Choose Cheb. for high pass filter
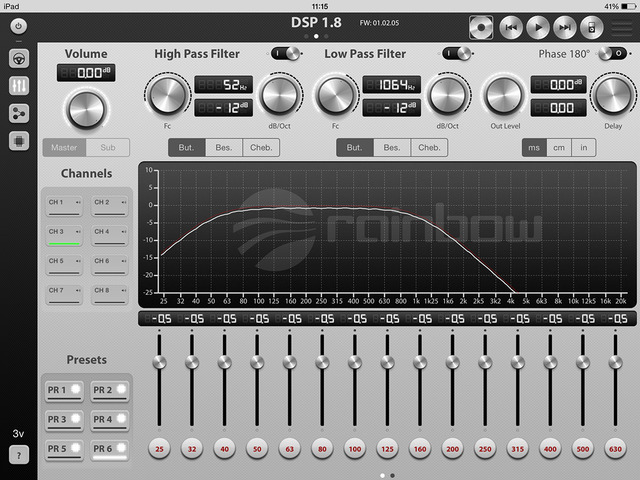 (261, 147)
